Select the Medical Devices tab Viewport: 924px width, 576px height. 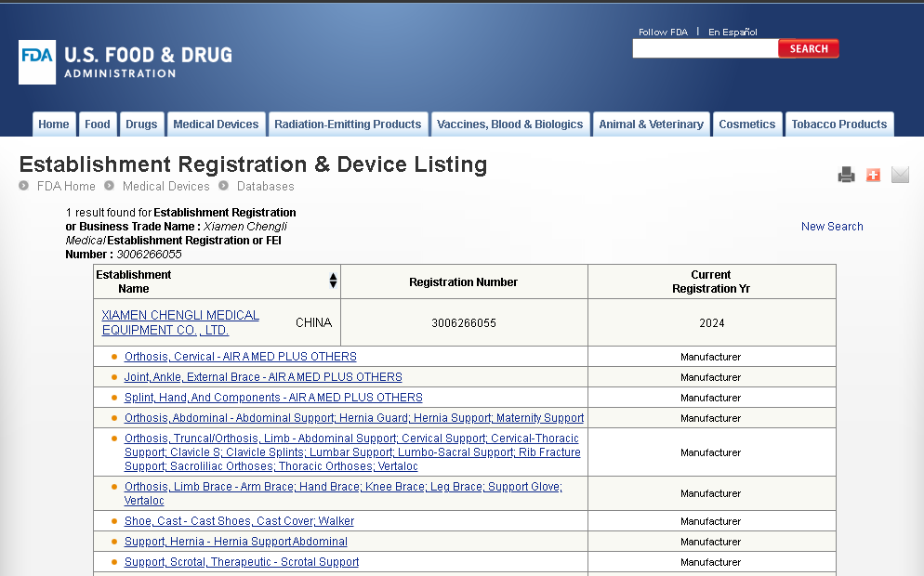point(216,124)
